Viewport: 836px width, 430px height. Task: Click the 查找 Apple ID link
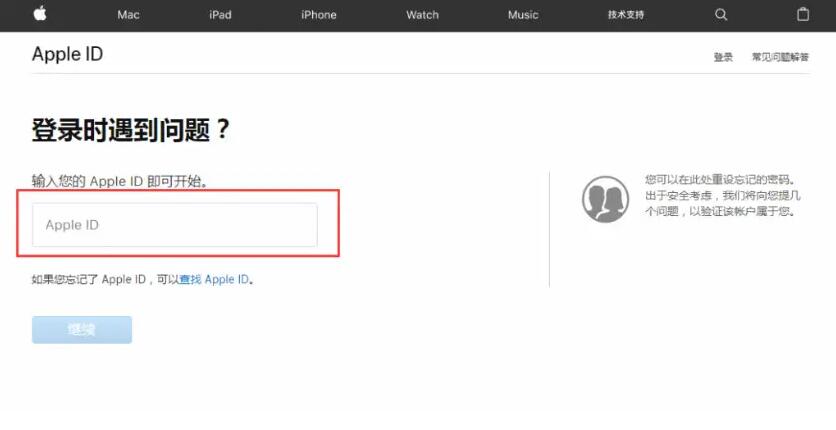(x=214, y=280)
